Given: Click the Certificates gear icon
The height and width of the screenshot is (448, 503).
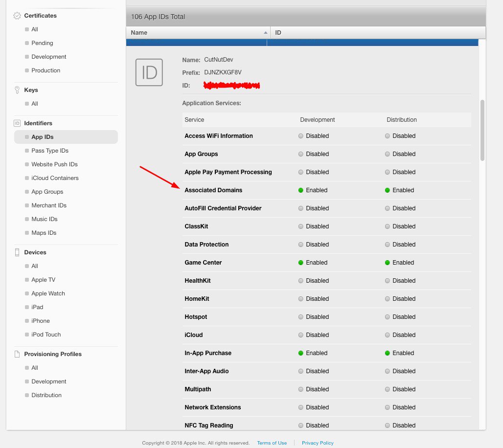Looking at the screenshot, I should tap(17, 16).
